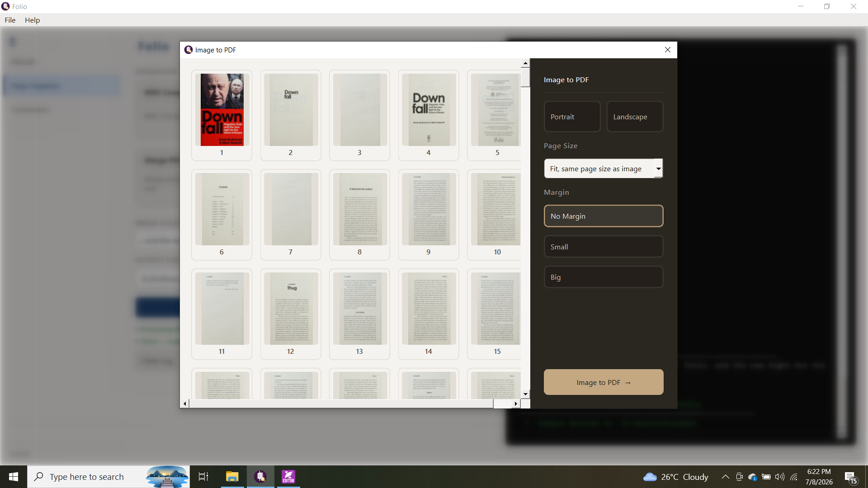Click the thumbnail list scroll down arrow
The height and width of the screenshot is (488, 868).
coord(525,394)
